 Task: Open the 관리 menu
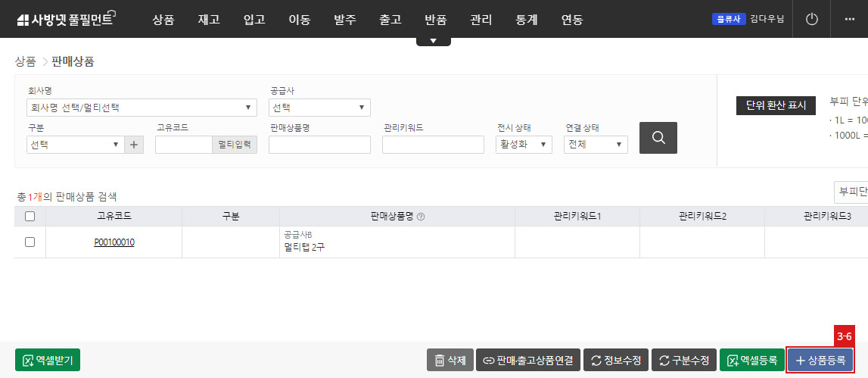481,20
